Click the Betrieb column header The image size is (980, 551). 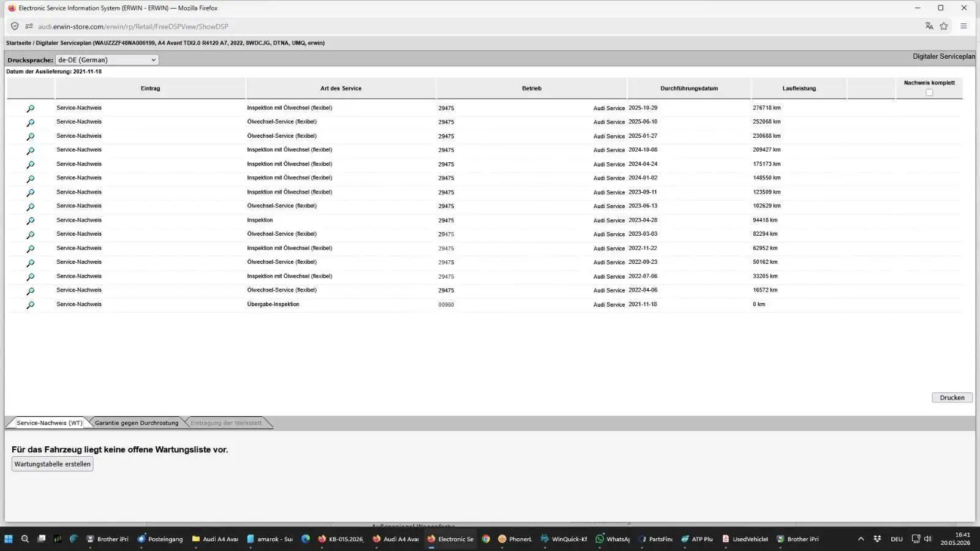click(532, 88)
